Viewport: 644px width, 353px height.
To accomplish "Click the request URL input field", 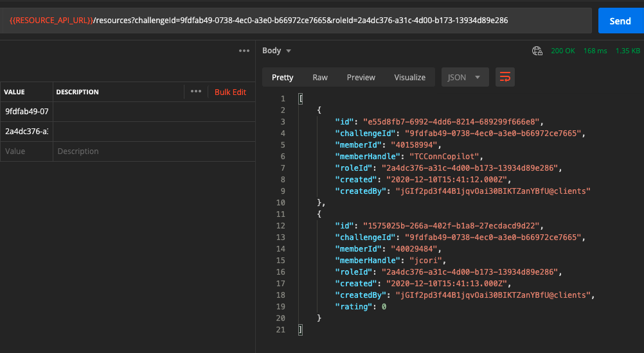I will (296, 21).
